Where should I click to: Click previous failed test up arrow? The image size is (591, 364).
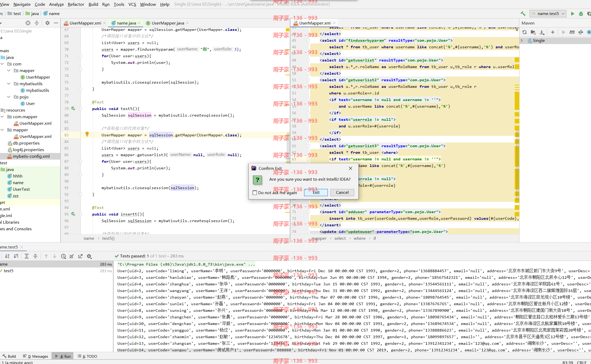tap(46, 256)
